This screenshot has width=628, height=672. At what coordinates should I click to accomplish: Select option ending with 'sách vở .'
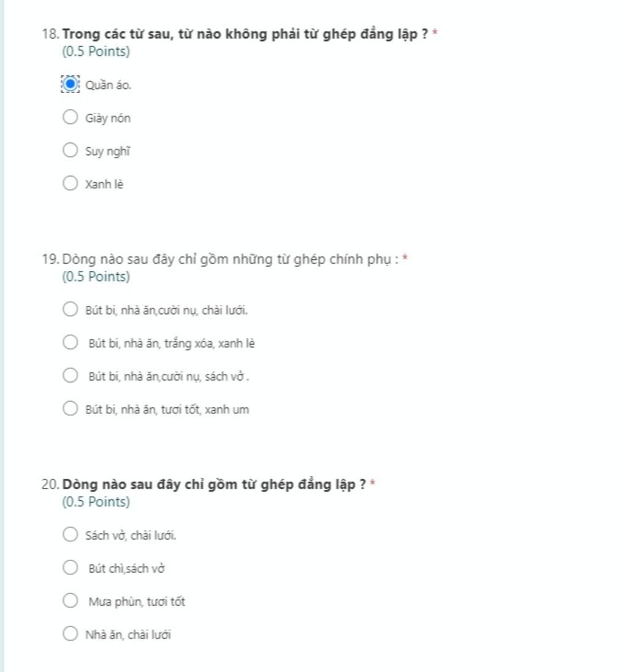[71, 375]
